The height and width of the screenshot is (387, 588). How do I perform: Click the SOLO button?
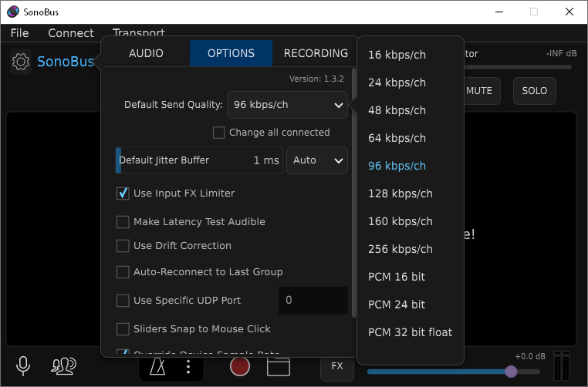[534, 91]
